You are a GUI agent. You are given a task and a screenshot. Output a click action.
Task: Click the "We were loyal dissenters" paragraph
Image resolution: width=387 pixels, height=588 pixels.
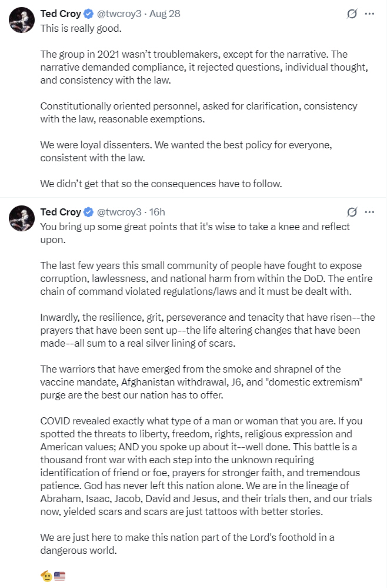[x=186, y=151]
